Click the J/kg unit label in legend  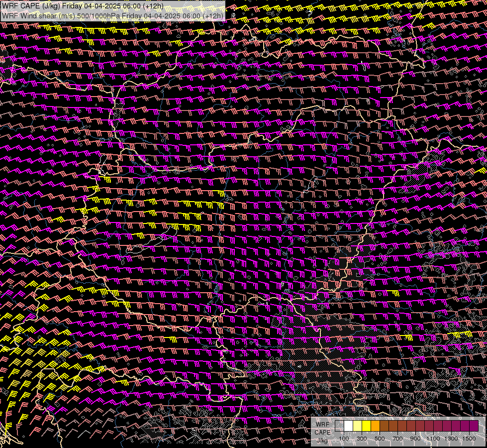tap(322, 440)
